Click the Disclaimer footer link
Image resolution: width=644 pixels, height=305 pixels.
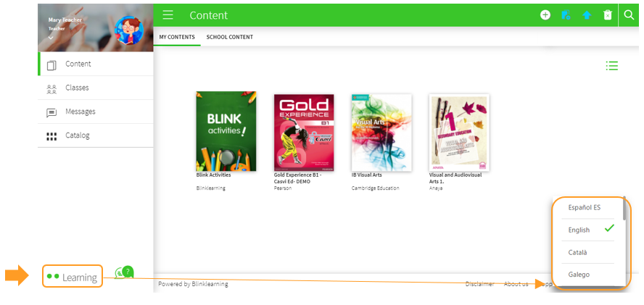click(x=479, y=284)
